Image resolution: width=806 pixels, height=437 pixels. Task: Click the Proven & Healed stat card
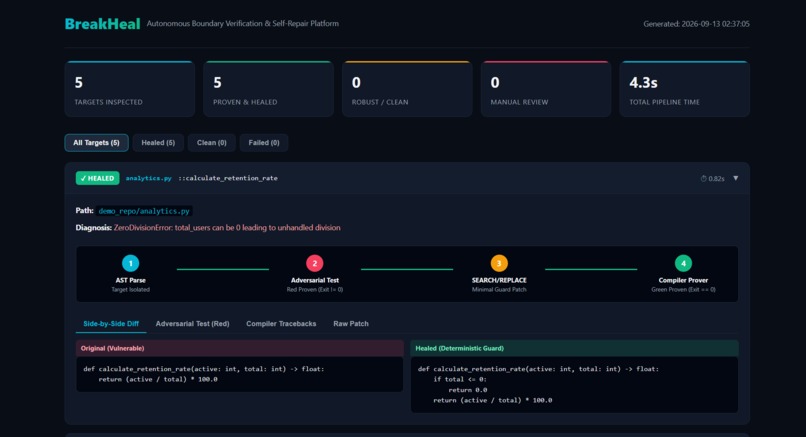268,89
